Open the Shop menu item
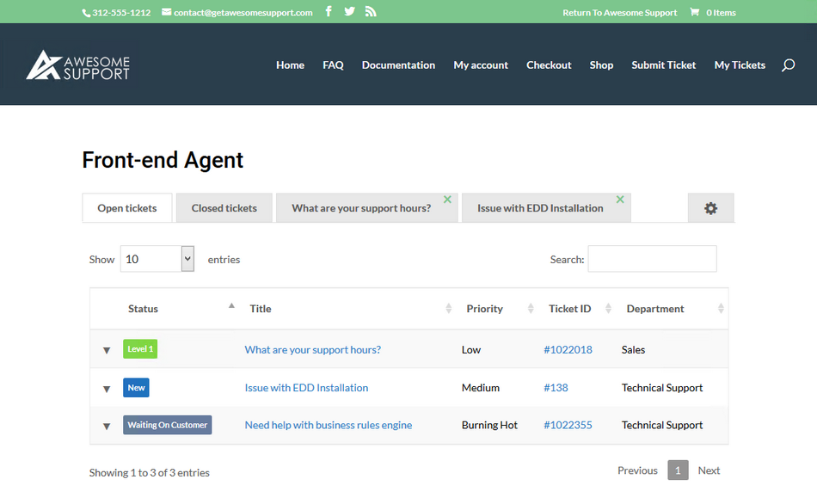The image size is (817, 504). [601, 65]
